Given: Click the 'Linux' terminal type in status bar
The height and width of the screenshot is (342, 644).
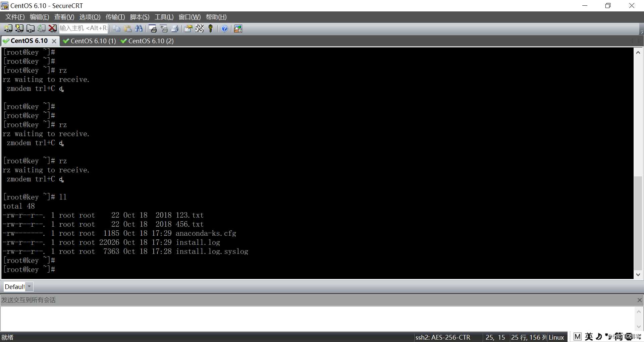Looking at the screenshot, I should 556,337.
